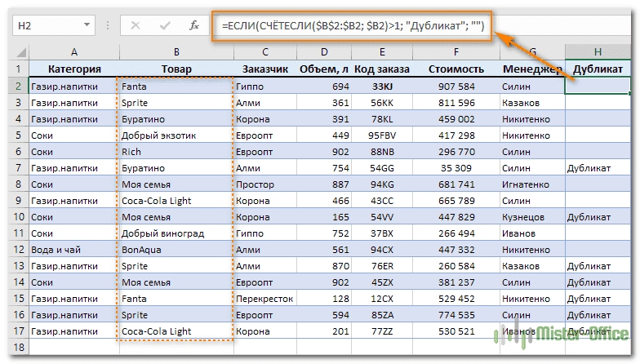The image size is (640, 364).
Task: Click the Insert Function fx icon
Action: (x=193, y=26)
